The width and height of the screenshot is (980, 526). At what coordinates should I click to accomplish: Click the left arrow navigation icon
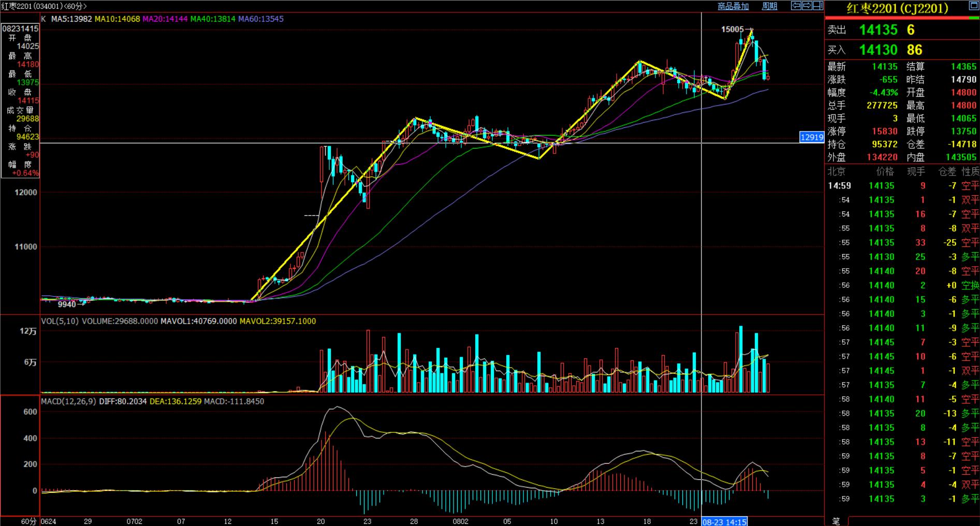coord(796,6)
